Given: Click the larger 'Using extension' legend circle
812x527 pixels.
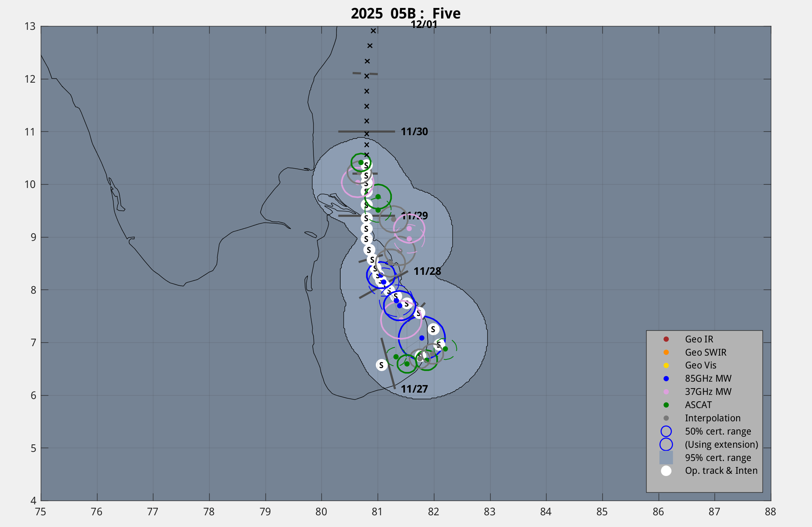Looking at the screenshot, I should [x=666, y=444].
